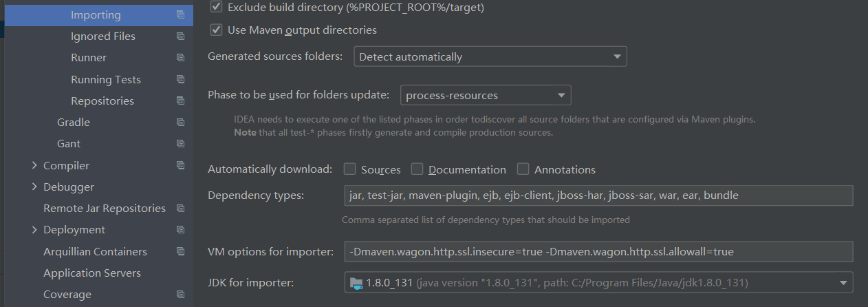868x307 pixels.
Task: Enable automatic download of Documentation
Action: pos(417,169)
